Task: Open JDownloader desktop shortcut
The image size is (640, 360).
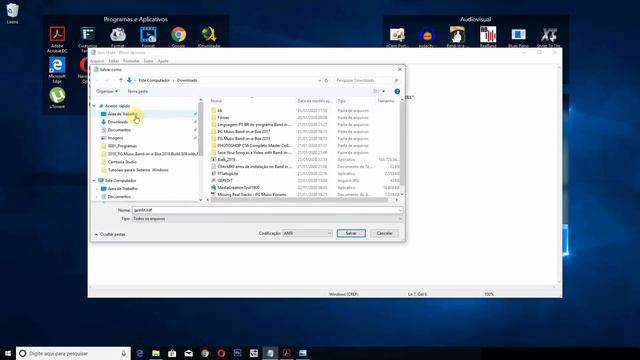Action: click(x=209, y=37)
